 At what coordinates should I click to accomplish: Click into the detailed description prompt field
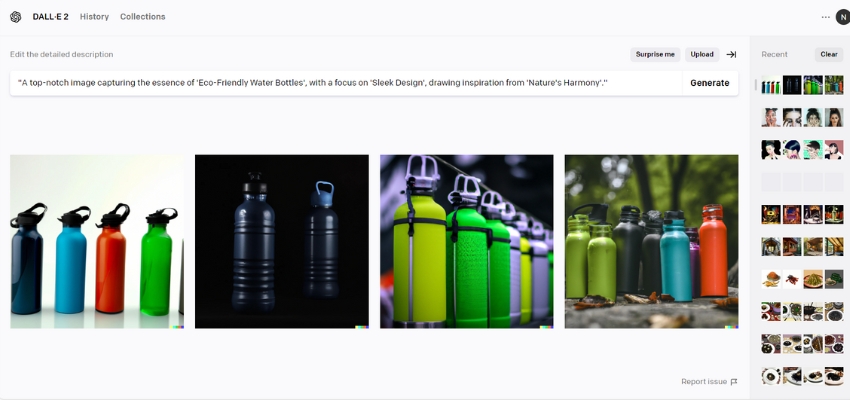tap(346, 83)
